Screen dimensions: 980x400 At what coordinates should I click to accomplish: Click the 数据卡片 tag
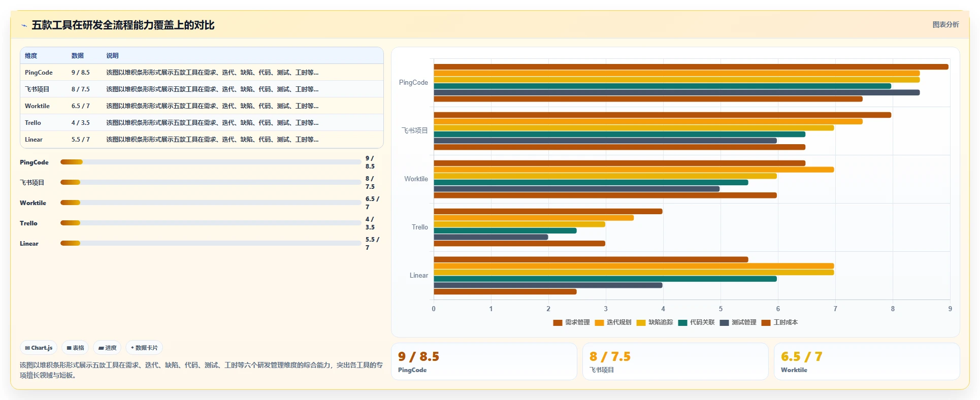pyautogui.click(x=144, y=348)
